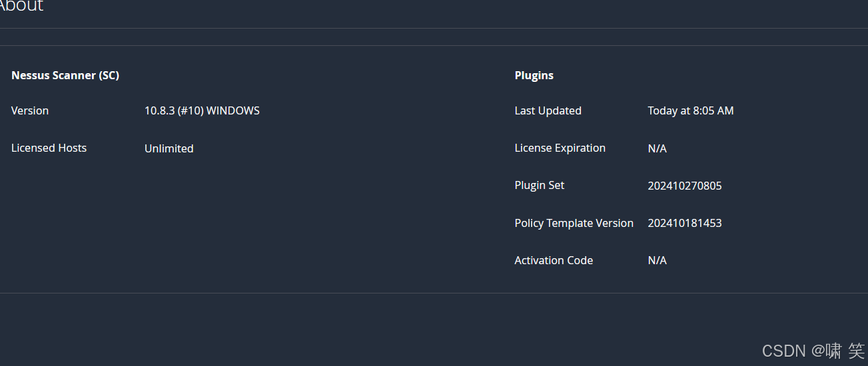
Task: Click the template version number 202410181453
Action: coord(684,224)
